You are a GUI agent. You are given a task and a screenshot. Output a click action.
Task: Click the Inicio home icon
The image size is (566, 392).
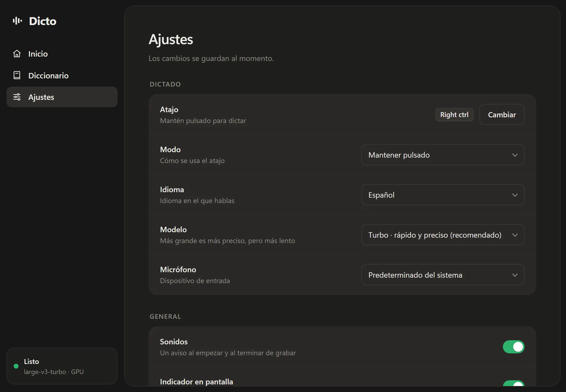tap(17, 54)
